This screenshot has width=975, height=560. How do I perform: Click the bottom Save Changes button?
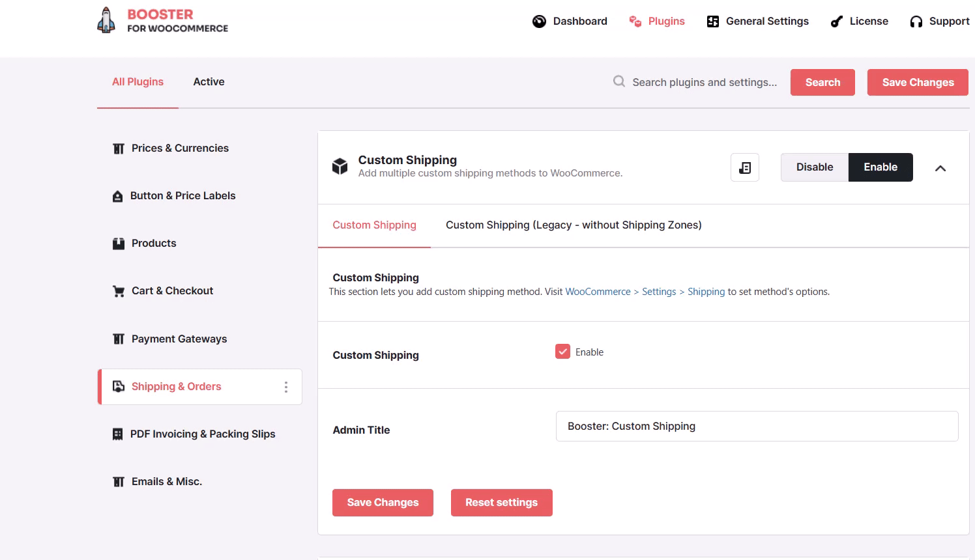[383, 503]
